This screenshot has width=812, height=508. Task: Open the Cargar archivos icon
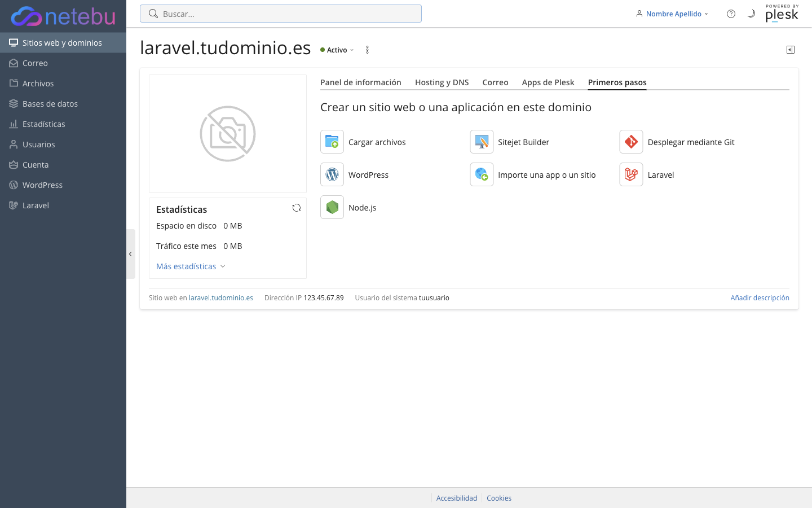[332, 142]
